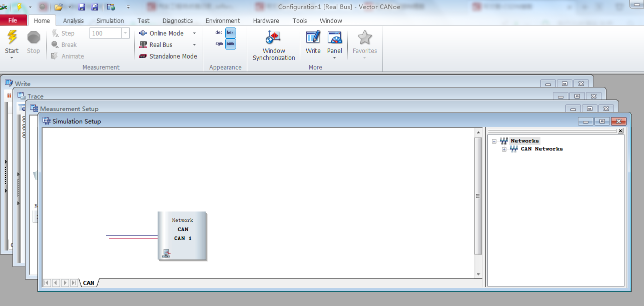Screen dimensions: 644x306
Task: Go to next sheet tab arrow
Action: 65,283
